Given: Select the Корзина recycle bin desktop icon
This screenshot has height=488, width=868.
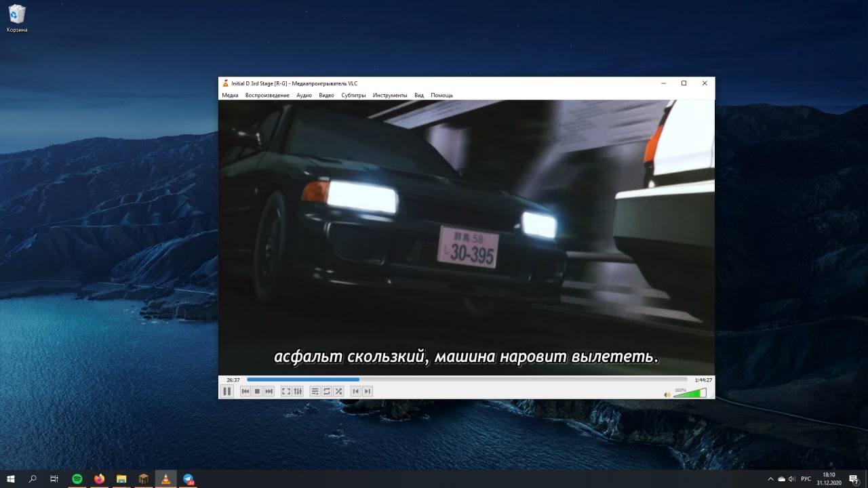Looking at the screenshot, I should pos(17,18).
